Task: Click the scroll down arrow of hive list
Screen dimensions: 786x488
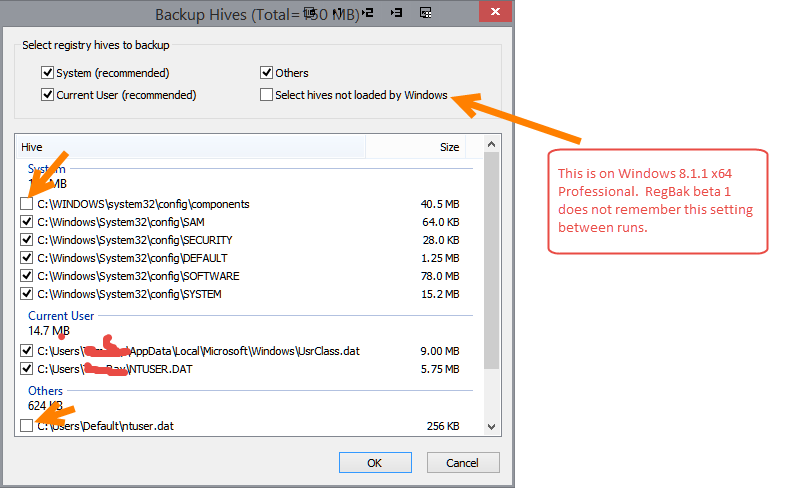Action: point(490,426)
